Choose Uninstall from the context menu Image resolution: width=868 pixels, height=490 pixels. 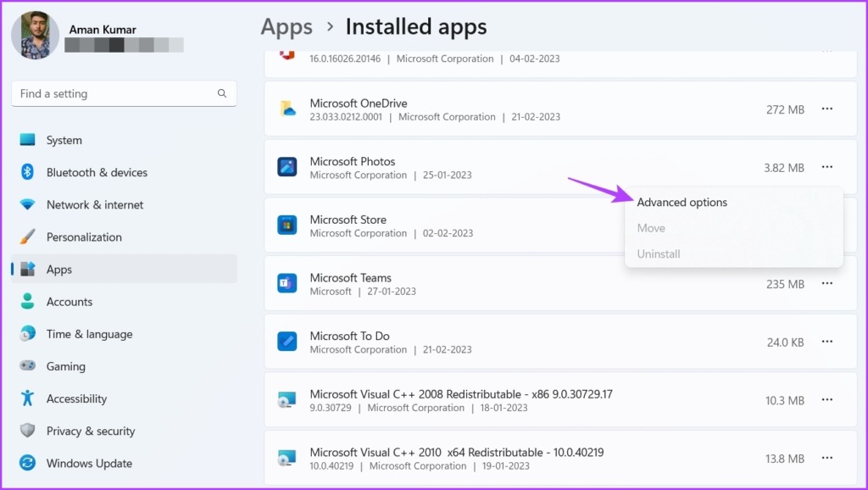(x=659, y=253)
